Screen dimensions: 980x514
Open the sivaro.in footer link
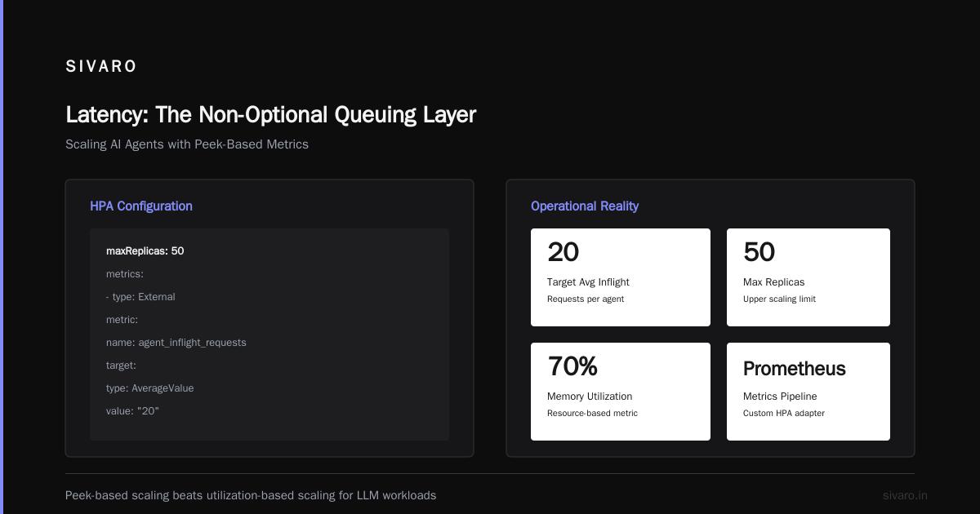(x=905, y=495)
